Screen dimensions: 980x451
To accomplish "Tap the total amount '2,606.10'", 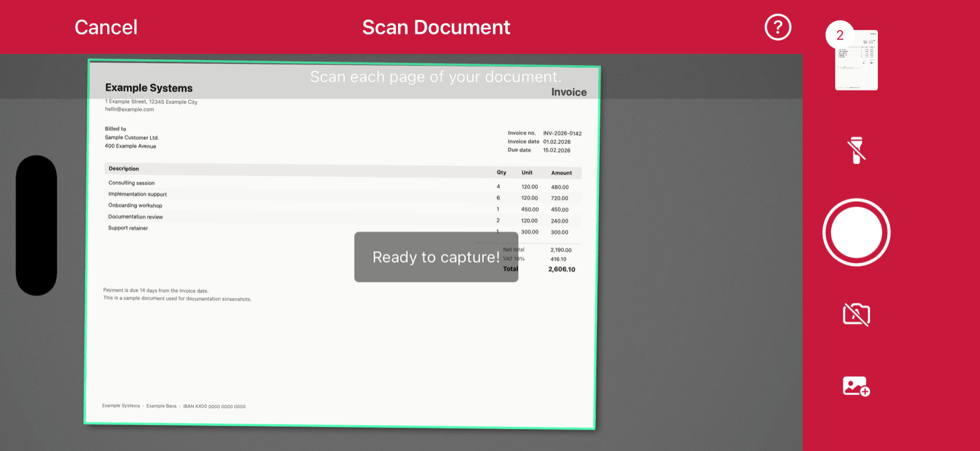I will tap(562, 269).
